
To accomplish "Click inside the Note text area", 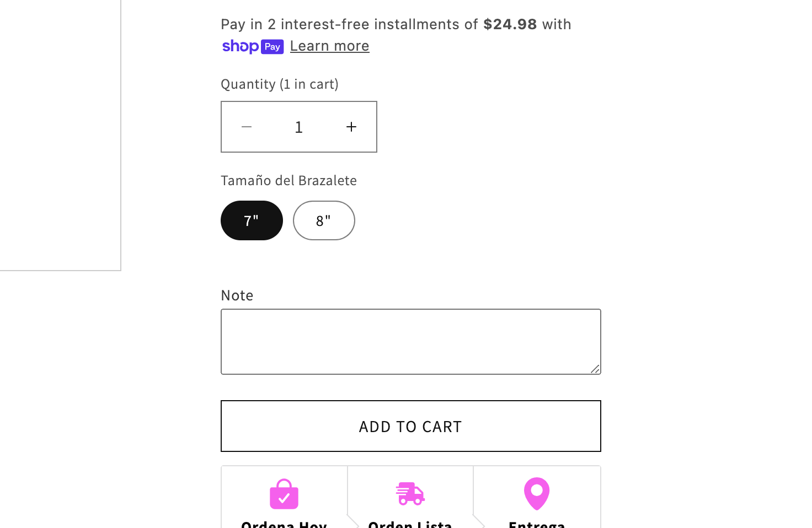I will coord(410,342).
